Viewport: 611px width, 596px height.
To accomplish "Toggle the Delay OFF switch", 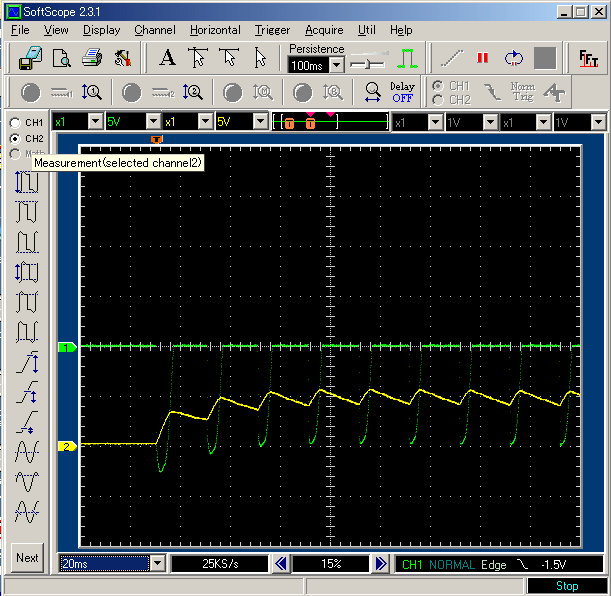I will click(x=402, y=92).
